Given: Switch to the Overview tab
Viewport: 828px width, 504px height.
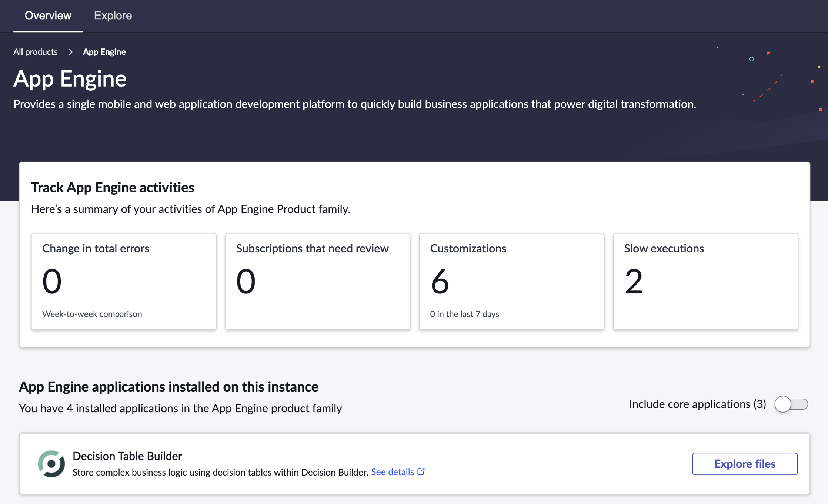Looking at the screenshot, I should coord(48,16).
